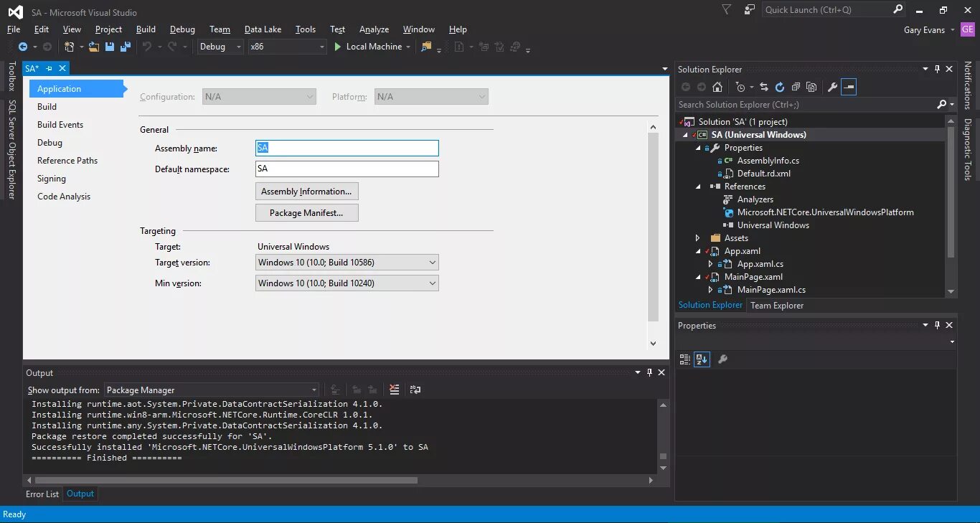
Task: Toggle auto-hide pin on Solution Explorer
Action: [x=937, y=70]
